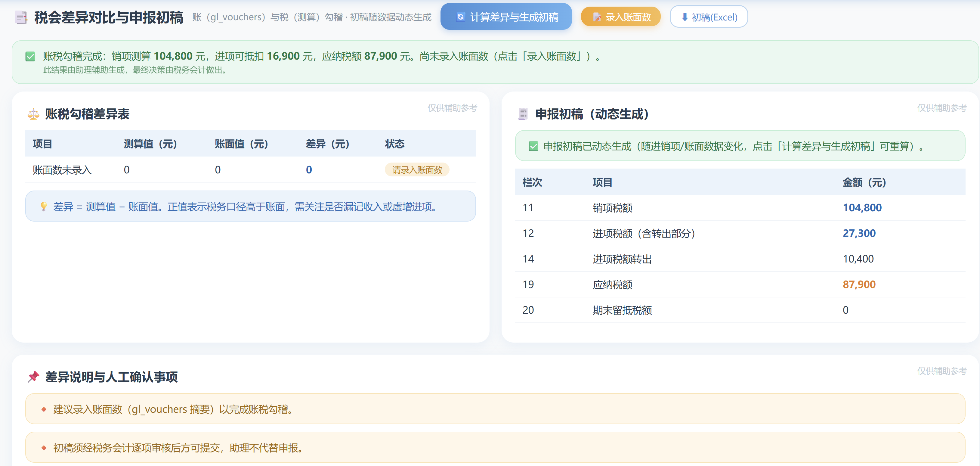The image size is (980, 466).
Task: Click row number 20 in the 栏次 column
Action: (528, 310)
